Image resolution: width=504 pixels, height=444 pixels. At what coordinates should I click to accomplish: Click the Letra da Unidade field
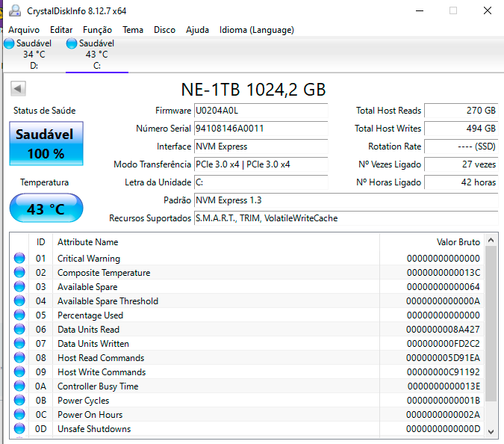261,182
